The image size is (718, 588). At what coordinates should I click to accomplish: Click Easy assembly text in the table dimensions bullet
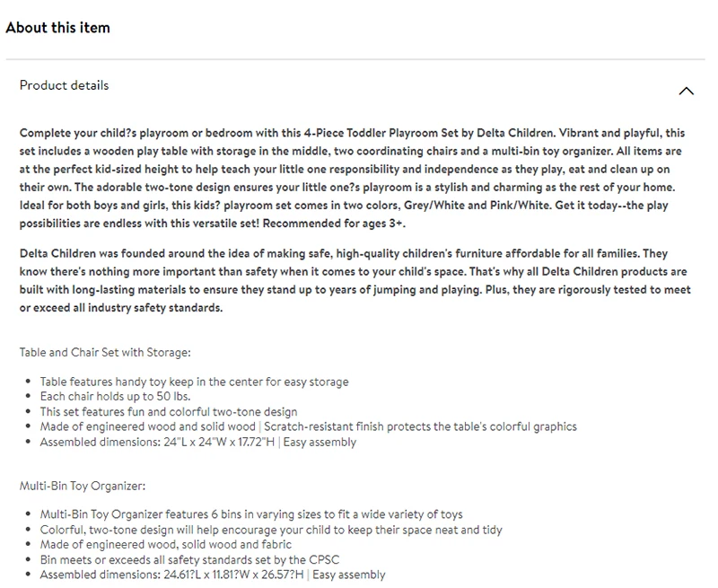point(320,442)
